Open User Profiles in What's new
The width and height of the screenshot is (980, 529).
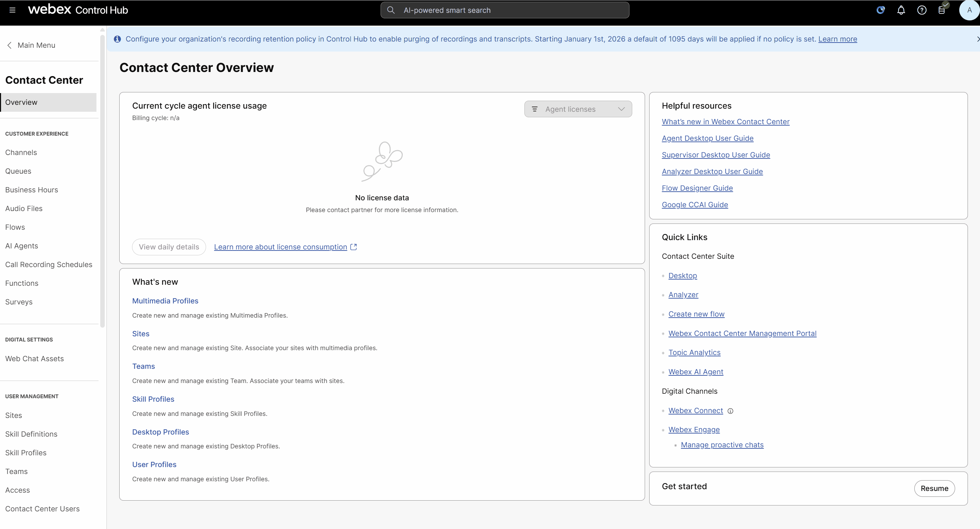click(154, 465)
